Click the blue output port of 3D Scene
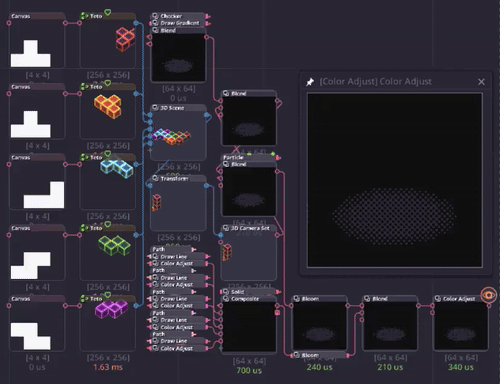The height and width of the screenshot is (384, 500). [x=207, y=115]
